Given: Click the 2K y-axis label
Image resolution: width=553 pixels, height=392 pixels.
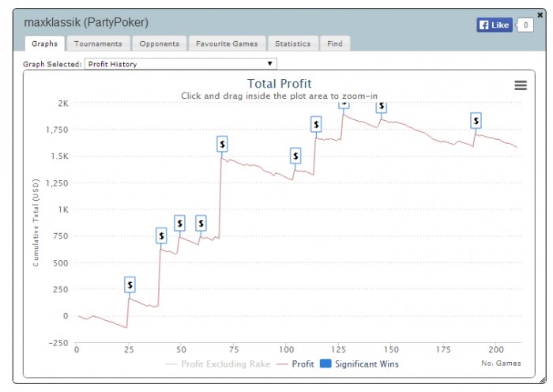Looking at the screenshot, I should tap(63, 104).
